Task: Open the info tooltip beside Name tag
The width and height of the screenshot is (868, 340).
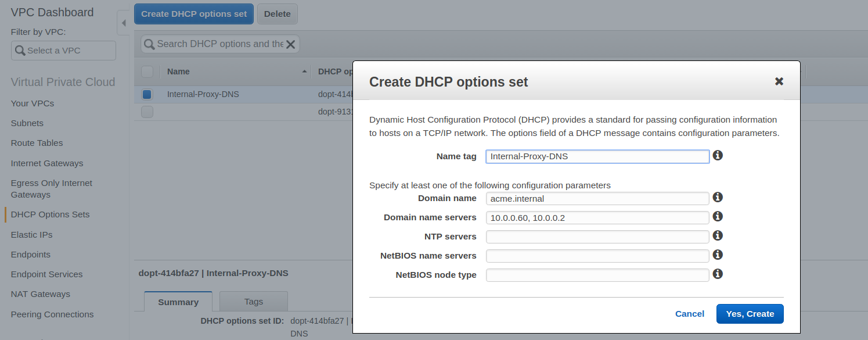Action: 718,155
